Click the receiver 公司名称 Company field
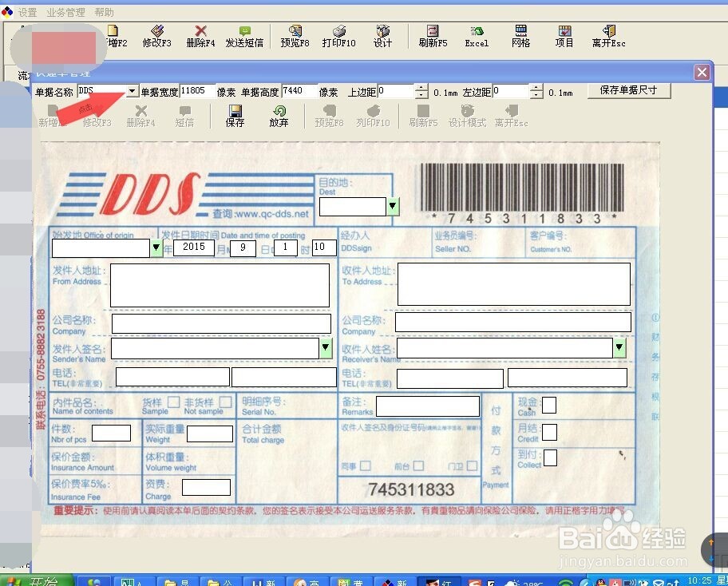The width and height of the screenshot is (728, 586). (x=513, y=322)
